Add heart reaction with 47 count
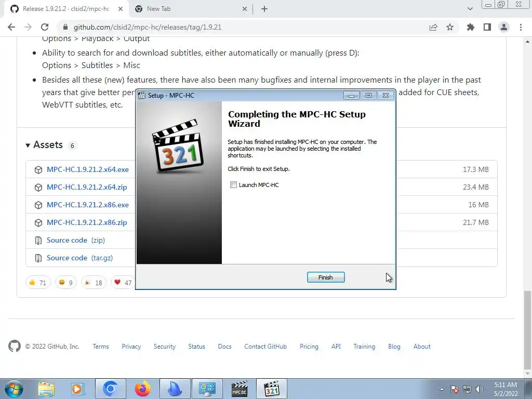 coord(123,282)
